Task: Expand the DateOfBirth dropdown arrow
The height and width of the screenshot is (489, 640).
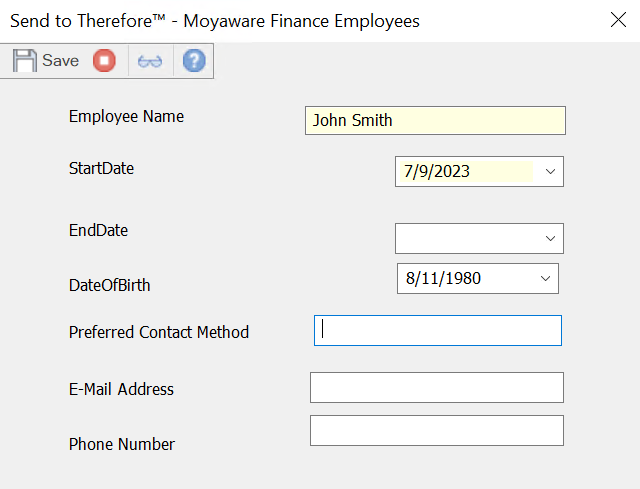Action: click(545, 278)
